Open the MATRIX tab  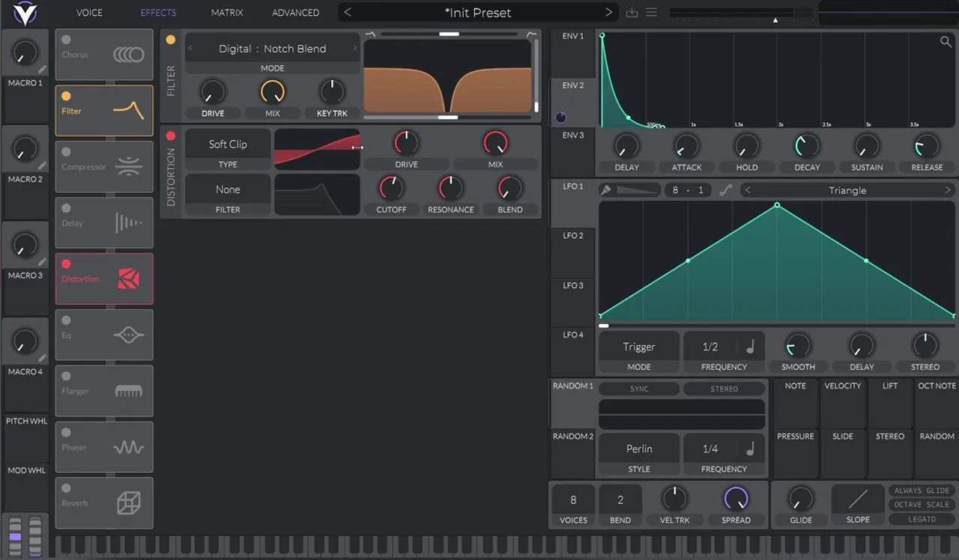(x=227, y=13)
